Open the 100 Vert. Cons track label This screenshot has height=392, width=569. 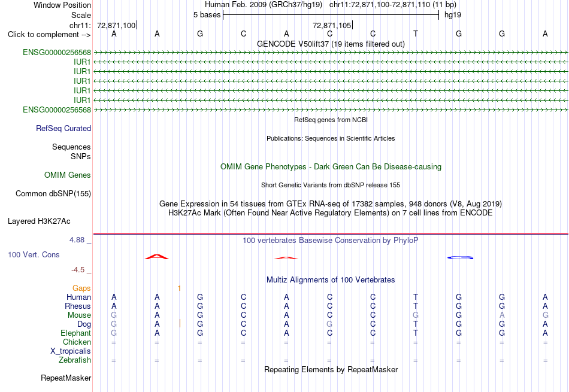34,254
